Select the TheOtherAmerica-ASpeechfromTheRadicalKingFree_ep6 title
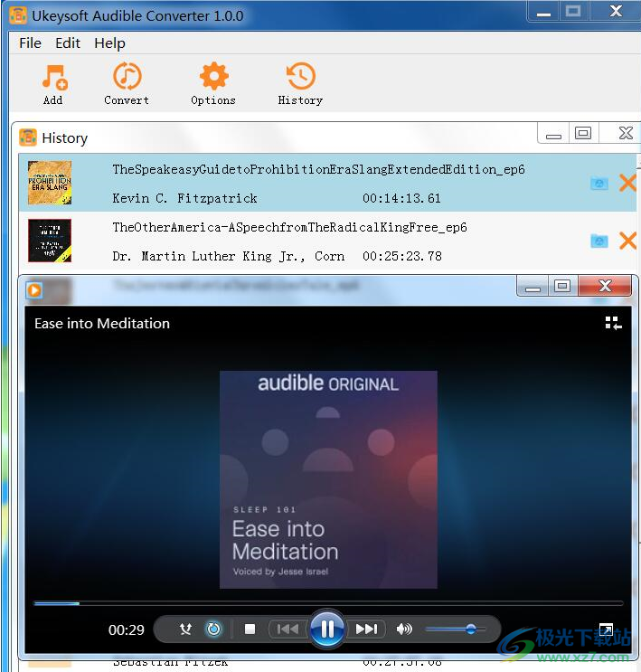The image size is (641, 672). tap(289, 227)
